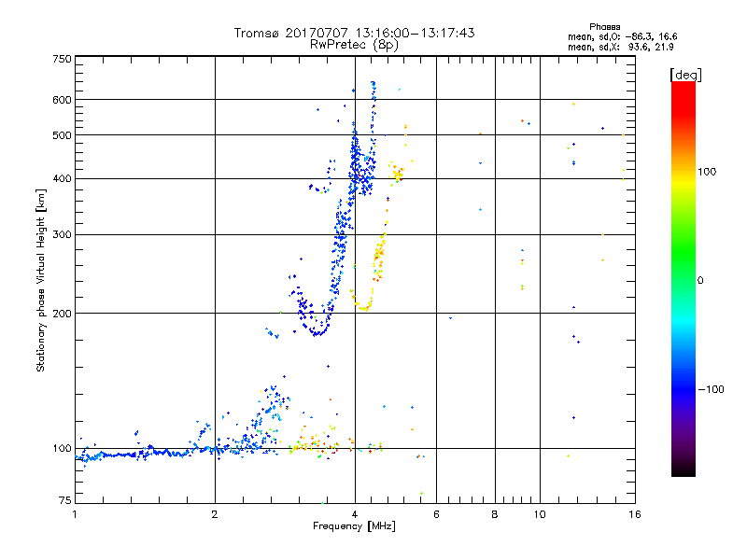This screenshot has height=560, width=747.
Task: Click the phase colorbar gradient
Action: point(684,278)
